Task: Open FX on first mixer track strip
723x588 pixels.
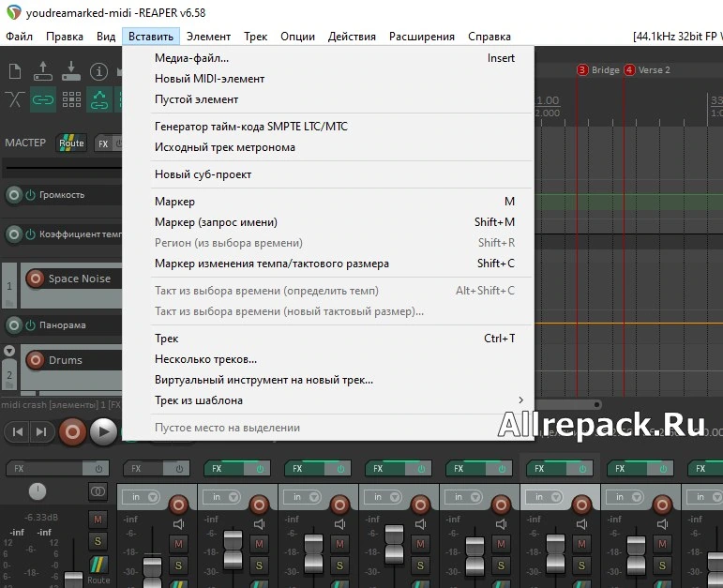Action: click(143, 469)
